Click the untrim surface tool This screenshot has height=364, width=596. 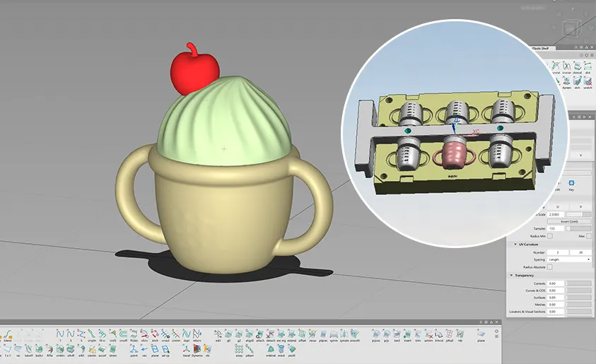[428, 336]
